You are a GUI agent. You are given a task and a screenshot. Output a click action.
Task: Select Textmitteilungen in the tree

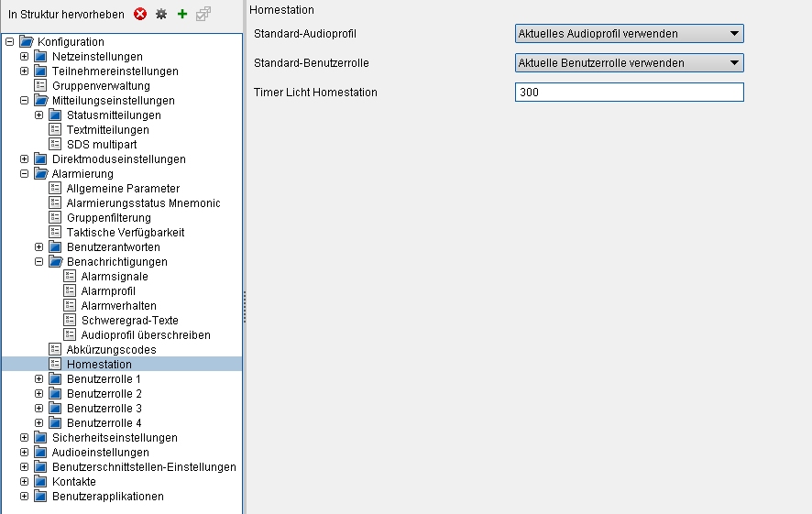click(107, 130)
